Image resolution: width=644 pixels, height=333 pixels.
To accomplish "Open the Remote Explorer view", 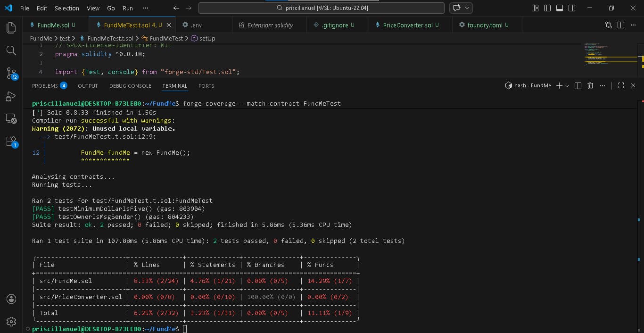I will click(x=11, y=118).
